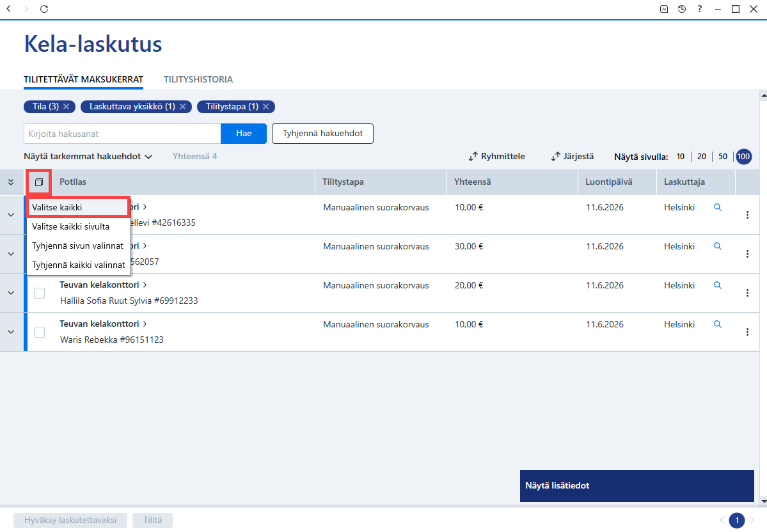Focus the Kirjoita hakusanat search field

(122, 134)
